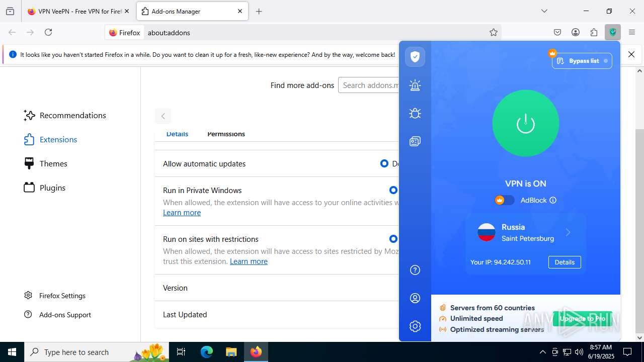Show hidden system tray icons

(542, 352)
